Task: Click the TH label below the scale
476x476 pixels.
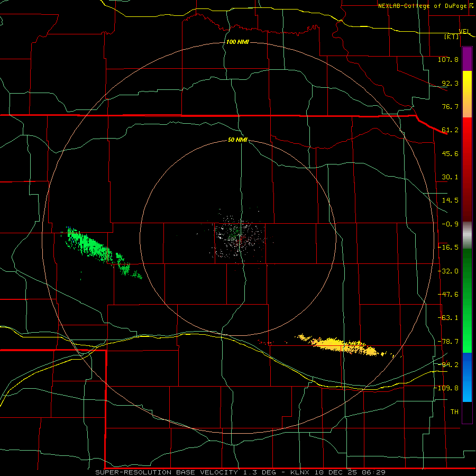Action: click(x=454, y=412)
